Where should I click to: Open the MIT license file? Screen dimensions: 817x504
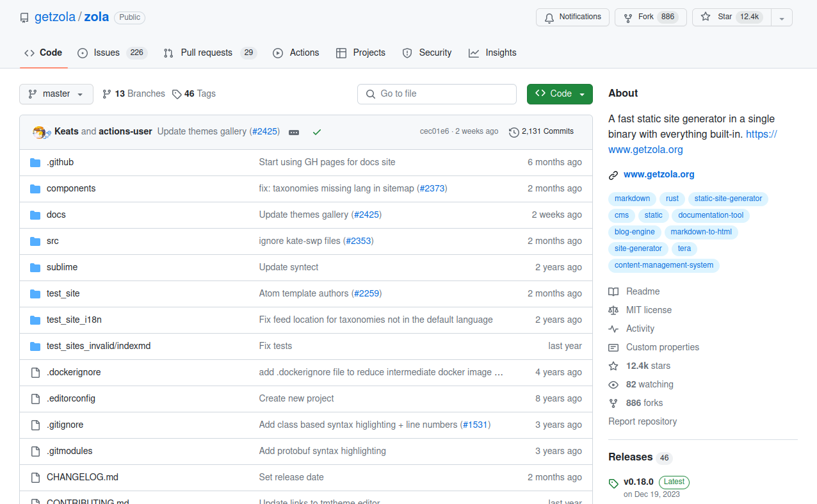pos(649,310)
